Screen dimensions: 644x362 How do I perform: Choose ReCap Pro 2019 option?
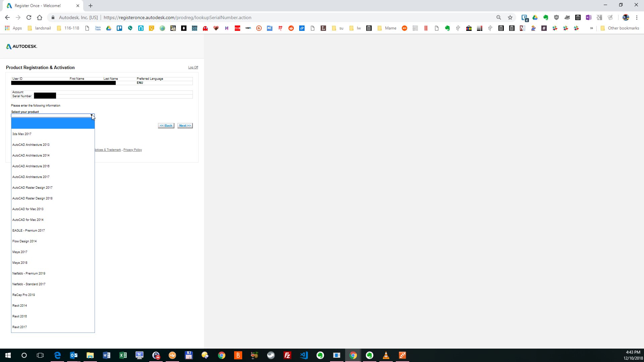pyautogui.click(x=53, y=295)
